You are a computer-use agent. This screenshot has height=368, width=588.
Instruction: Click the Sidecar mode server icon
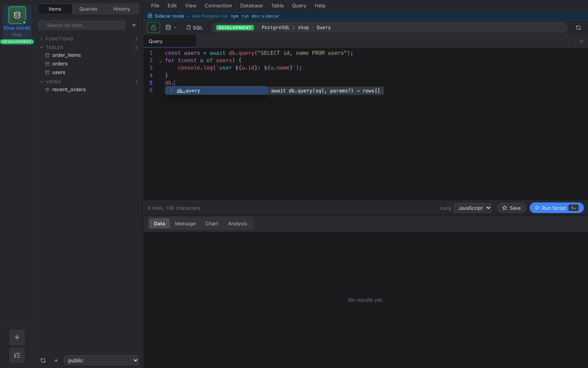pos(150,16)
